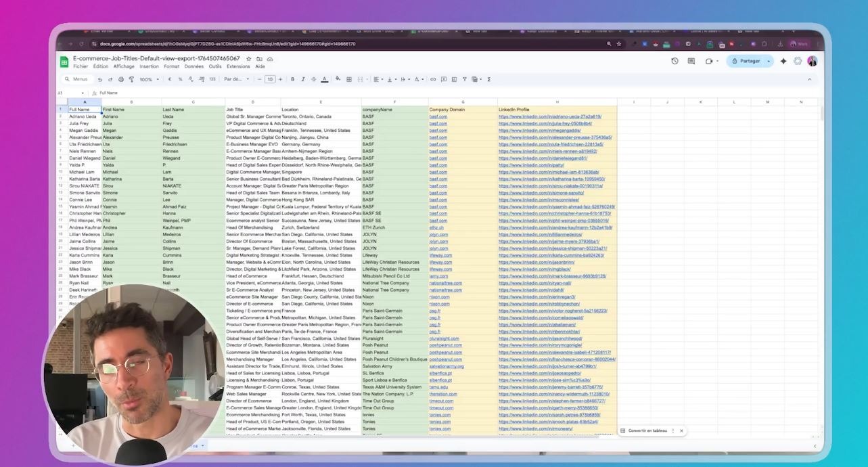Format cell as percent
868x467 pixels.
180,79
